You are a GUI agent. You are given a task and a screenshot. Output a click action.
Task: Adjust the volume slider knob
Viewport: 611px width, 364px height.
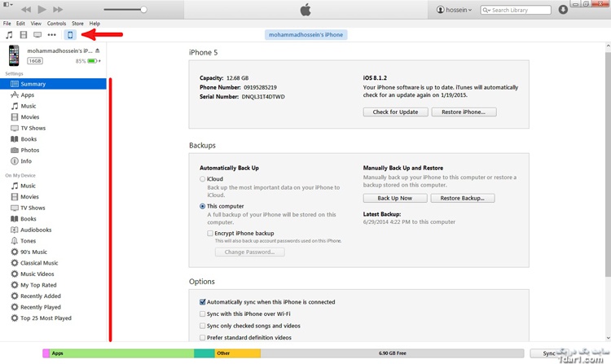coord(143,9)
